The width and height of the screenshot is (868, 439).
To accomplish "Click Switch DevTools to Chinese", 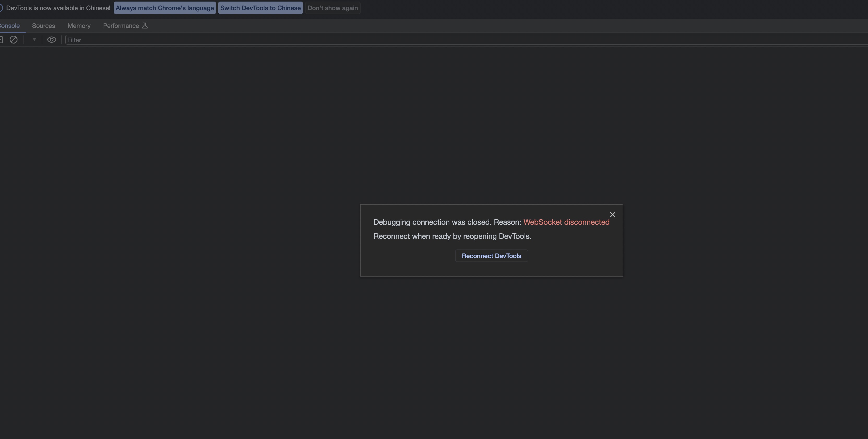I will pos(260,8).
